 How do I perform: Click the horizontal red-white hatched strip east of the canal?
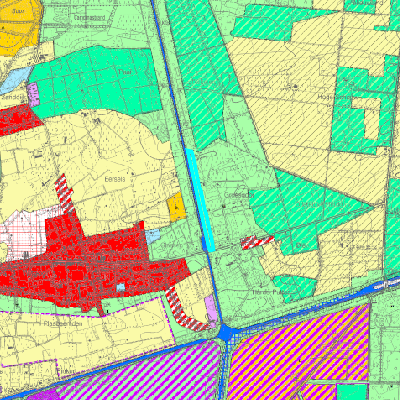point(257,242)
